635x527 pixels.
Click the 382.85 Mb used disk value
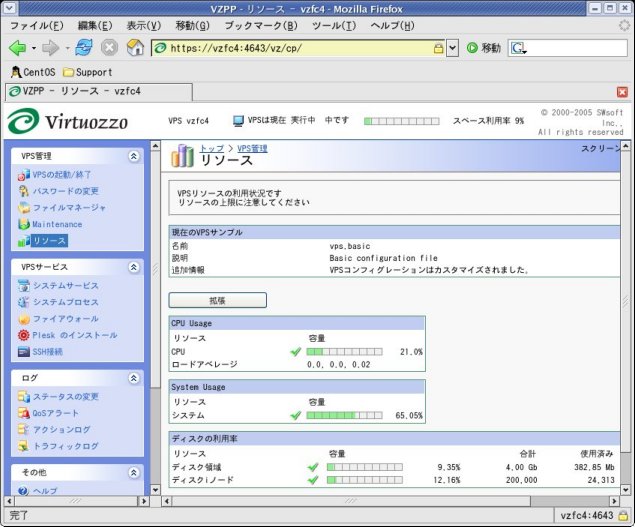[594, 467]
